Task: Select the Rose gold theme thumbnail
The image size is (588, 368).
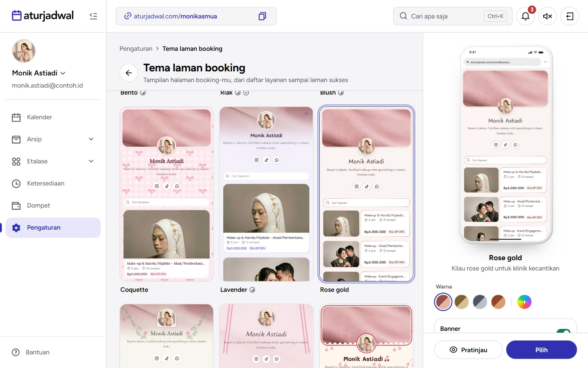Action: tap(366, 194)
